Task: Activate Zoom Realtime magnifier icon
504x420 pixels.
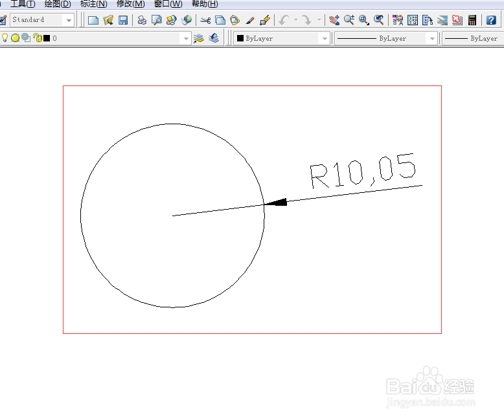Action: [349, 20]
